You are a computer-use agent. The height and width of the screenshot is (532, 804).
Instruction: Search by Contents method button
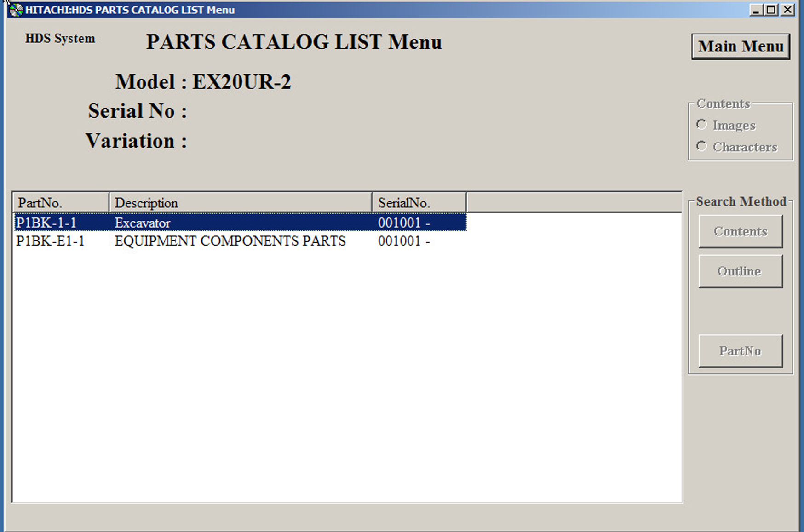coord(740,231)
